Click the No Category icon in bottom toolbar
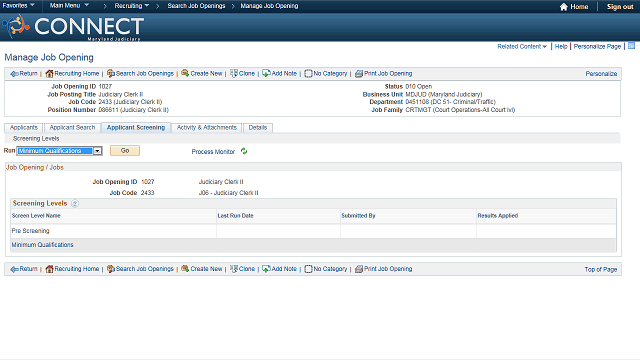The image size is (640, 360). pos(308,269)
